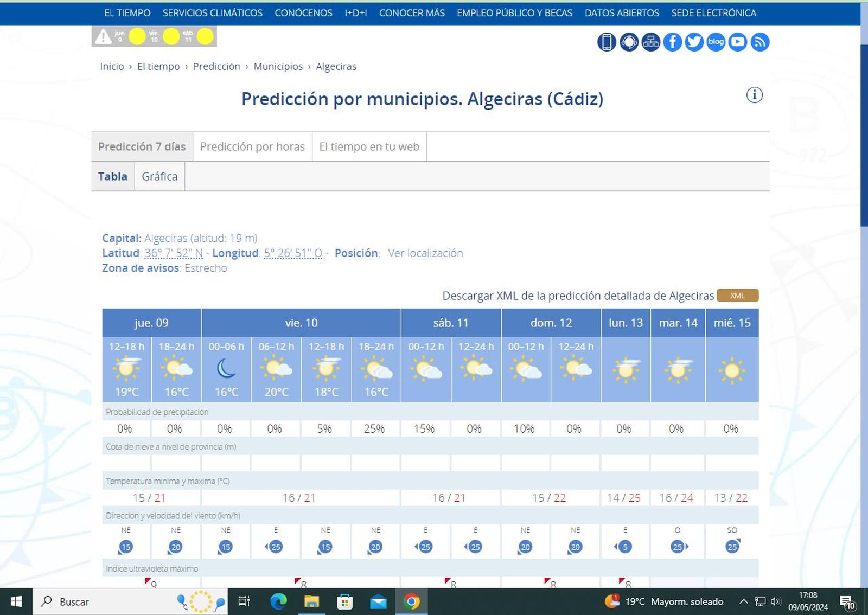
Task: Open the mobile app icon
Action: point(607,42)
